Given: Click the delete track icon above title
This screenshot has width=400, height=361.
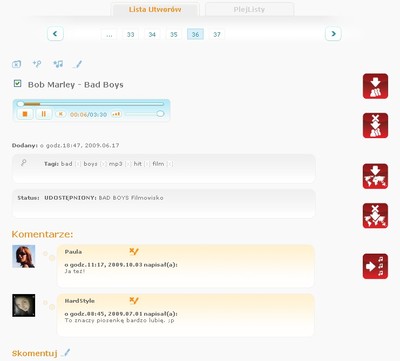Looking at the screenshot, I should pyautogui.click(x=16, y=64).
